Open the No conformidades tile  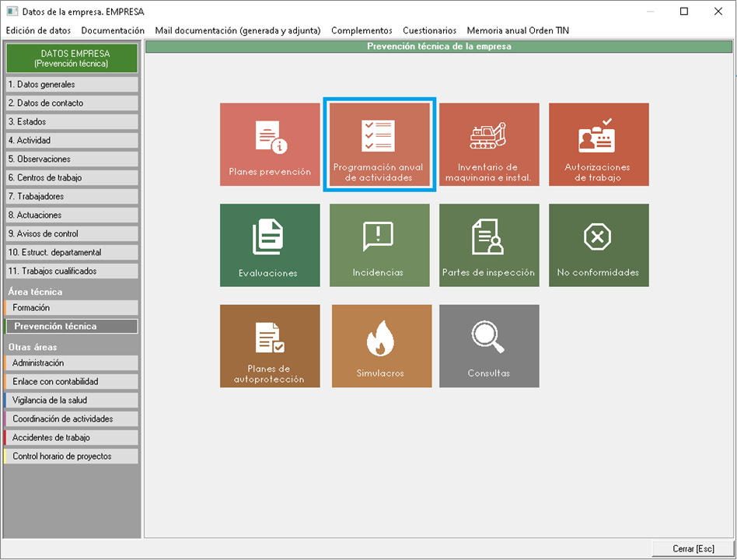599,245
